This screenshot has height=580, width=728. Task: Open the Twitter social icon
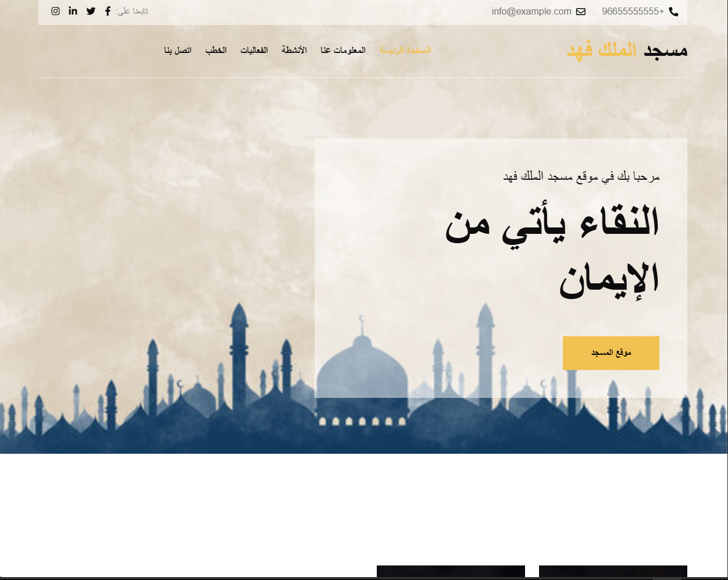91,11
